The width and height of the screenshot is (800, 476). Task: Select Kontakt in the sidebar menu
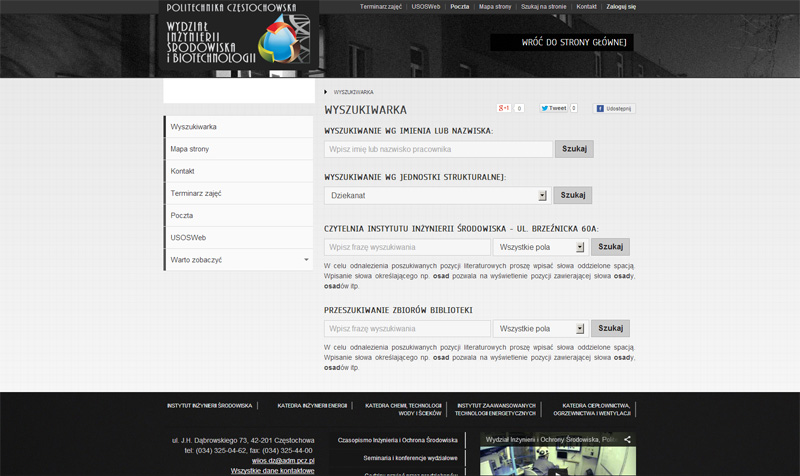coord(238,171)
